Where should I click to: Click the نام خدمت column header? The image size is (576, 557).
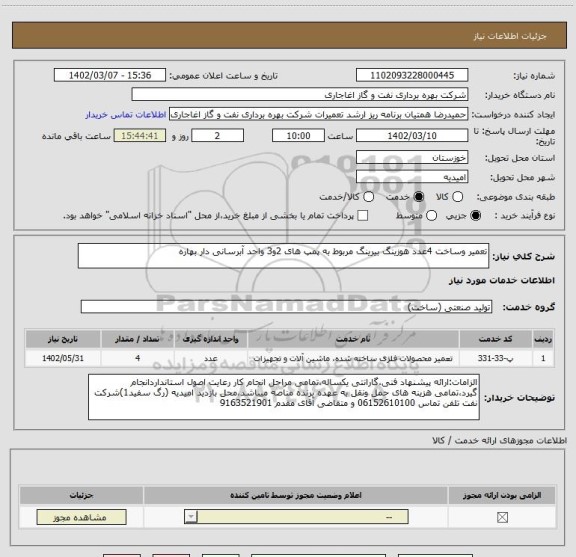tap(353, 339)
